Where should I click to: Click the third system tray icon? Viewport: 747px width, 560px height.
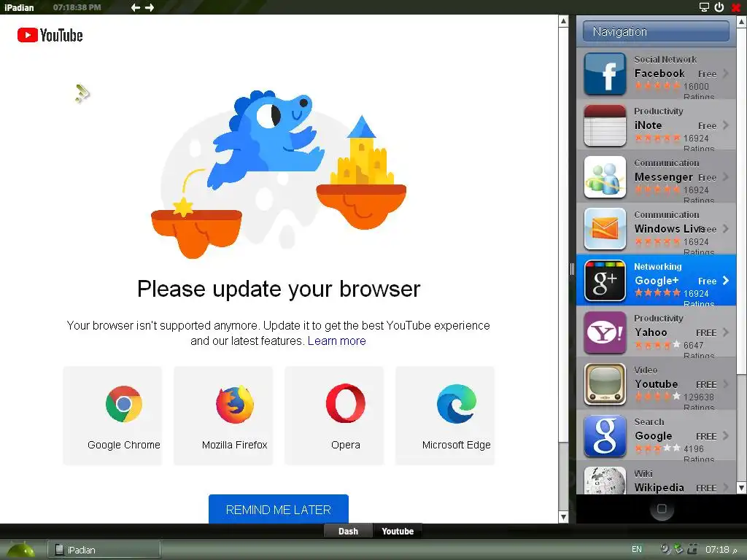tap(692, 549)
